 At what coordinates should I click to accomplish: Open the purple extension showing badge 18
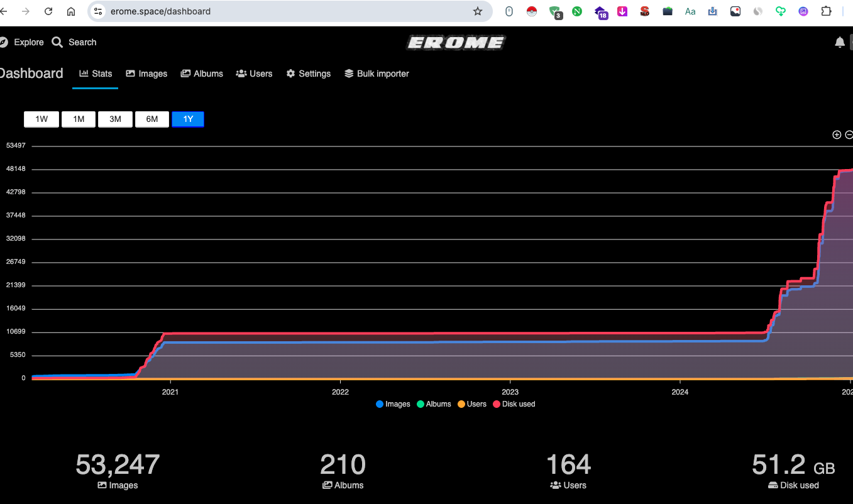[x=601, y=12]
